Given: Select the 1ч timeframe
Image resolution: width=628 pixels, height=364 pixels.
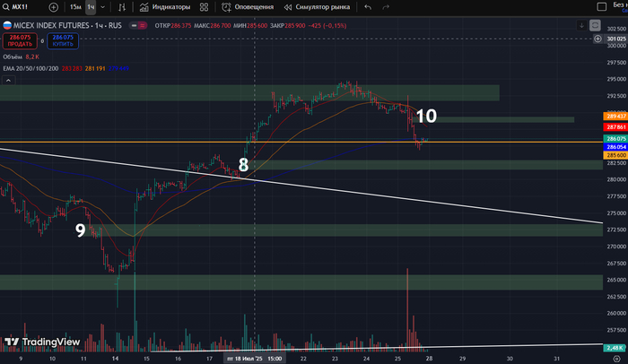Looking at the screenshot, I should 91,7.
